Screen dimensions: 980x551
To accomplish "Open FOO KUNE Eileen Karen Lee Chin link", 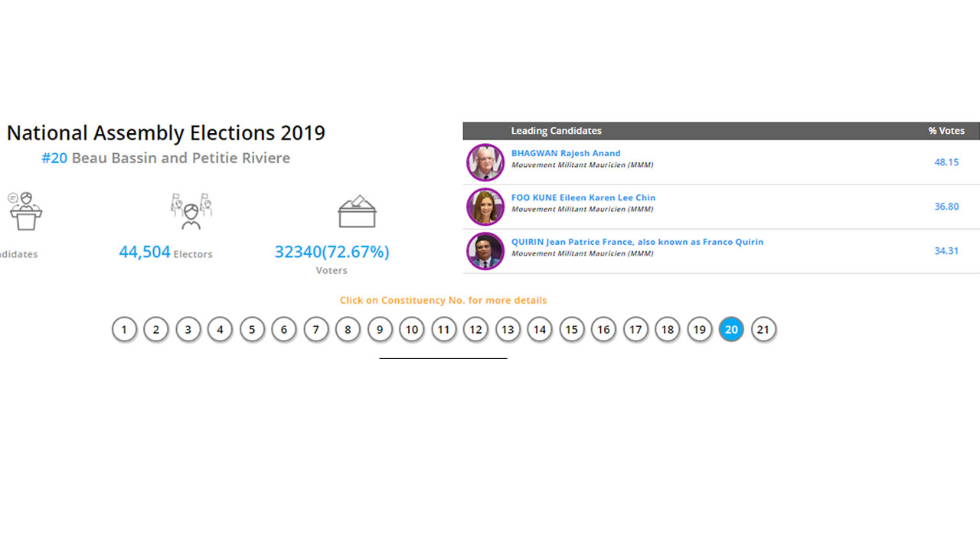I will [x=583, y=197].
